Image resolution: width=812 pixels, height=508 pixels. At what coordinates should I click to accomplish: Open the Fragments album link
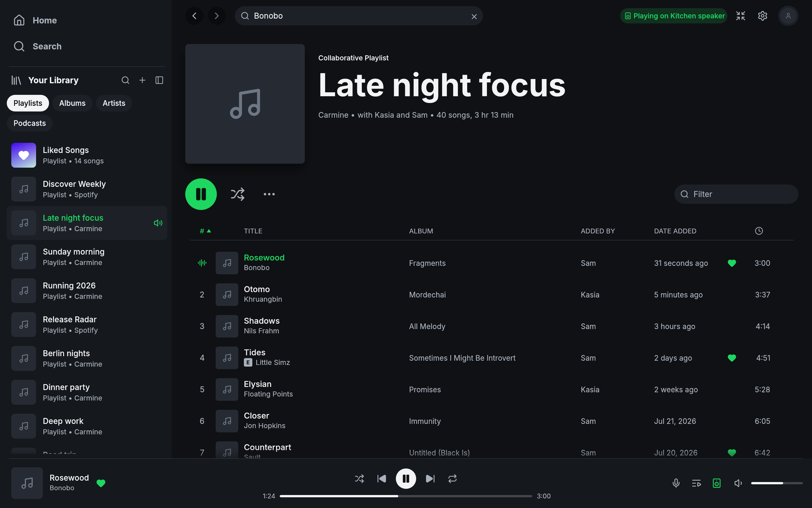pyautogui.click(x=427, y=263)
